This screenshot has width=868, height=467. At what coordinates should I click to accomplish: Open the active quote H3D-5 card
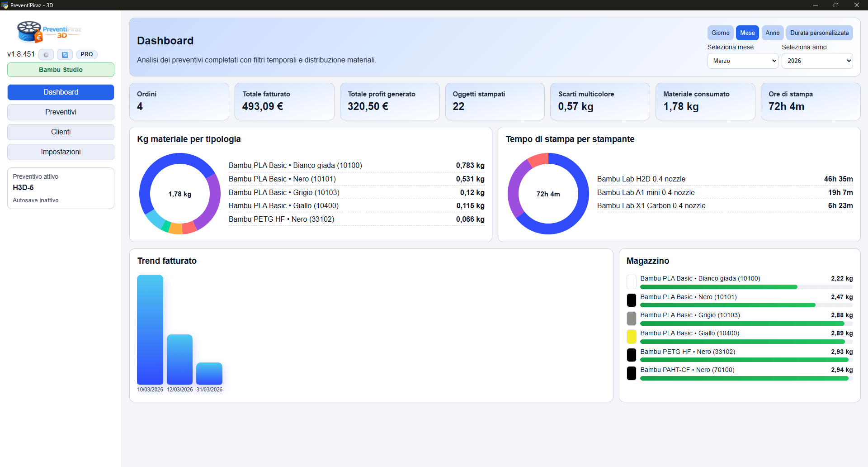pos(61,188)
